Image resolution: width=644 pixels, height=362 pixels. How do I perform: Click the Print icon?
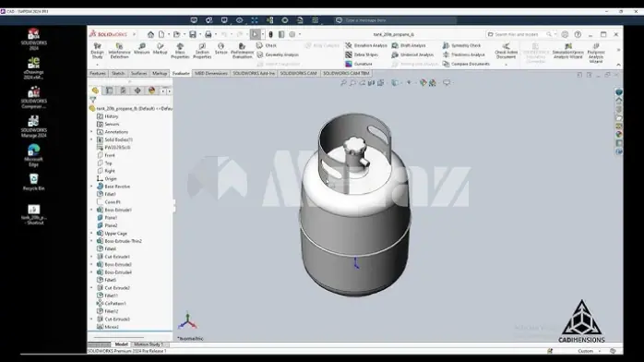pyautogui.click(x=209, y=34)
